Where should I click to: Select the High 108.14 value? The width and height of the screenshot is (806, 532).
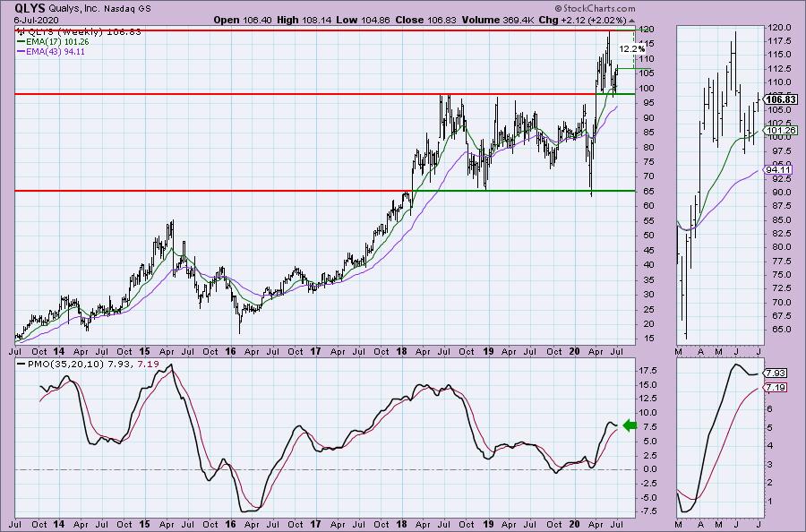[x=304, y=20]
